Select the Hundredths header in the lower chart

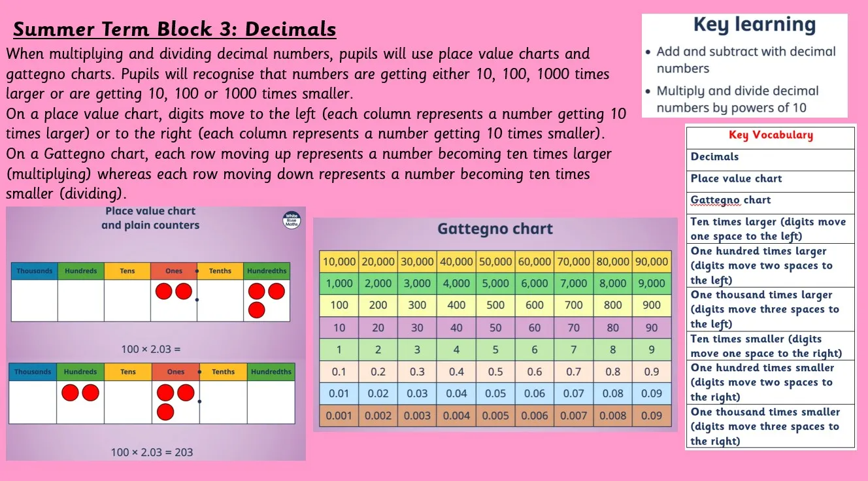tap(271, 372)
